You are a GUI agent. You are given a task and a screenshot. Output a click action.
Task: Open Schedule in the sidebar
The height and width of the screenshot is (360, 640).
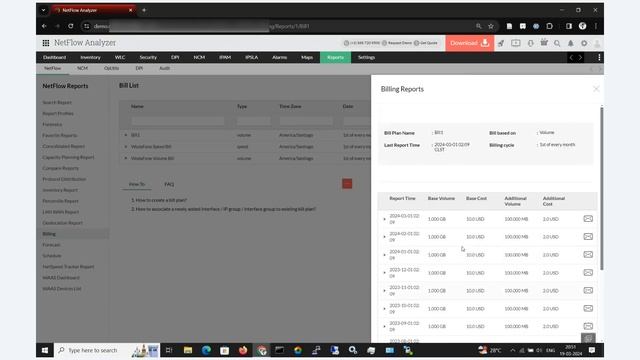click(x=52, y=256)
